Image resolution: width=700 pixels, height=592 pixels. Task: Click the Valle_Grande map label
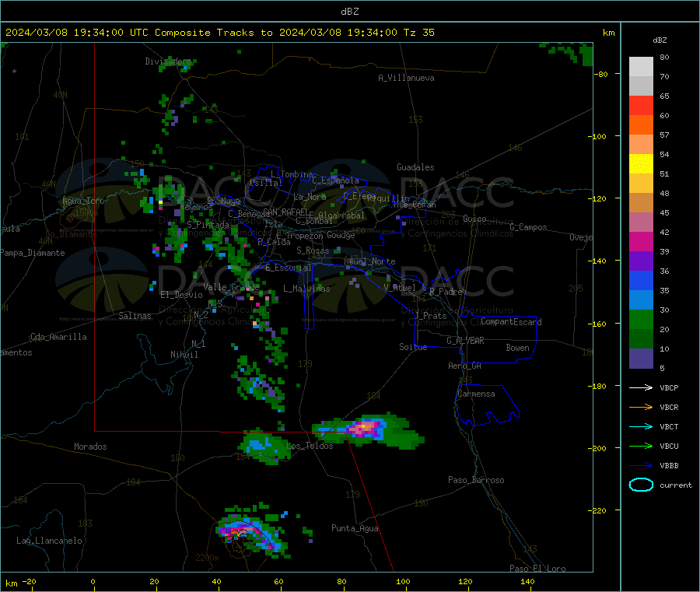coord(231,286)
